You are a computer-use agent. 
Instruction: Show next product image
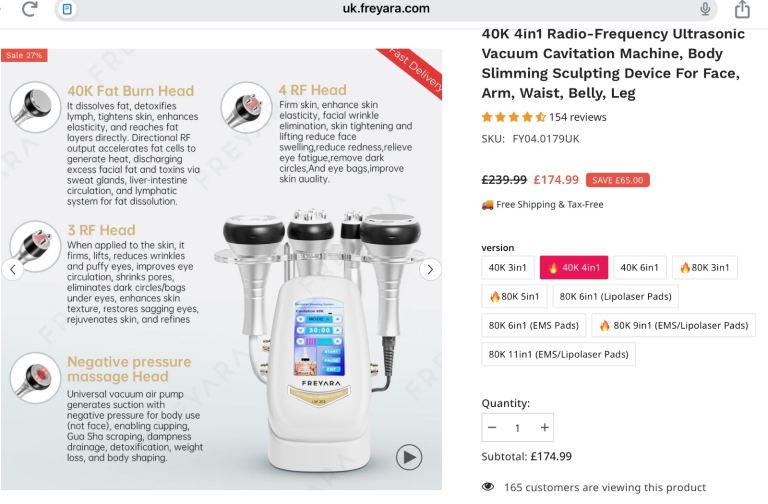[430, 269]
